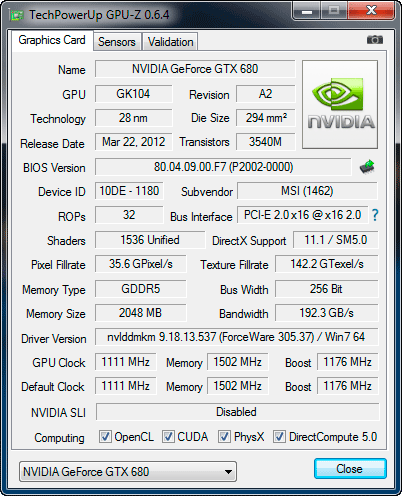The width and height of the screenshot is (402, 496).
Task: Click the BIOS save chip icon
Action: pos(367,166)
